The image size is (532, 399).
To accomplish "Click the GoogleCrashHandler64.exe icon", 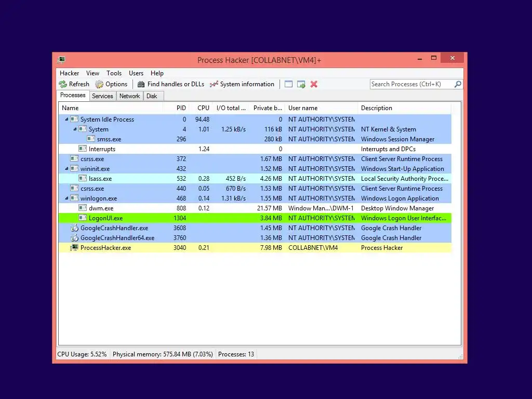I will click(x=74, y=237).
